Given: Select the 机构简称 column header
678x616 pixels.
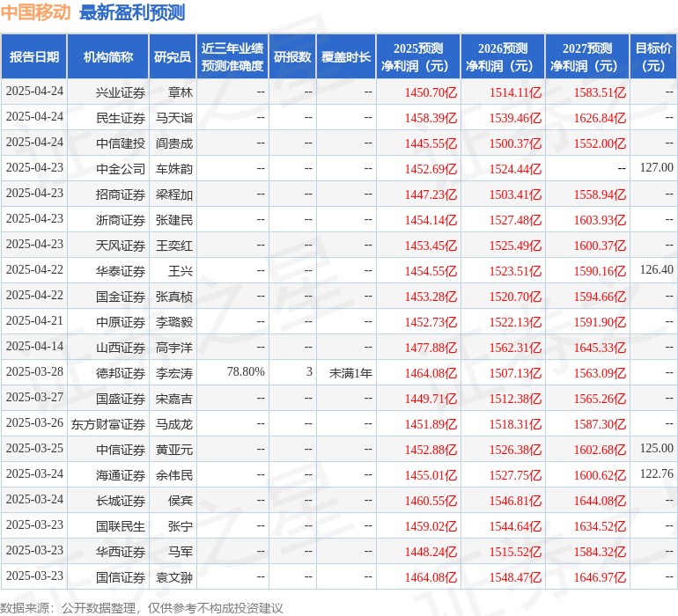Looking at the screenshot, I should 108,57.
